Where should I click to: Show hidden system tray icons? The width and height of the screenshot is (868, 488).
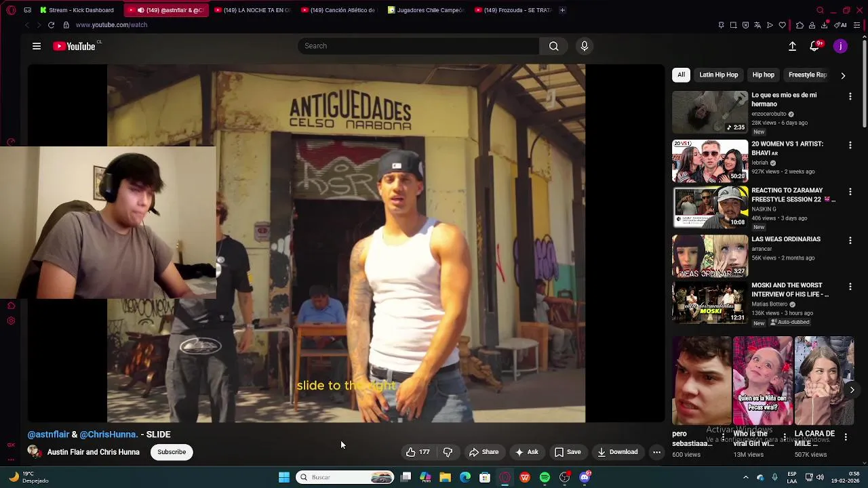[x=745, y=477]
